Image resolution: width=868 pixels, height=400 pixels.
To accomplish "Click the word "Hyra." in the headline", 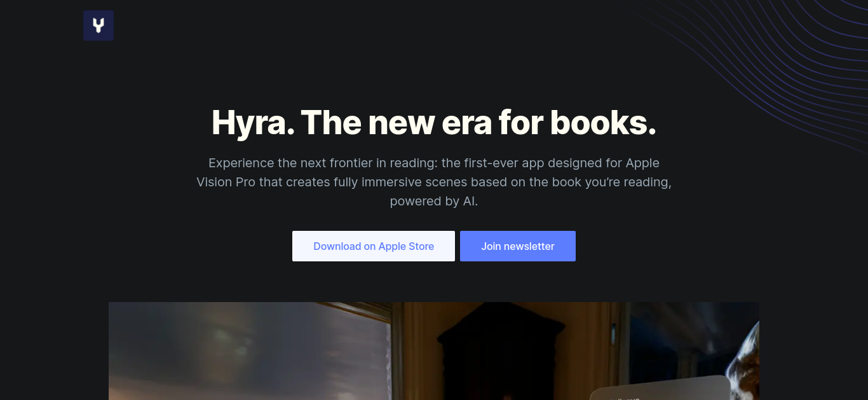I will (x=253, y=122).
